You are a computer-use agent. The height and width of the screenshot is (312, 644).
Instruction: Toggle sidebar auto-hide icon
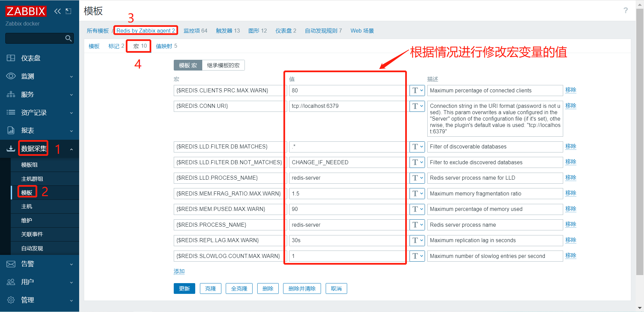(x=68, y=11)
